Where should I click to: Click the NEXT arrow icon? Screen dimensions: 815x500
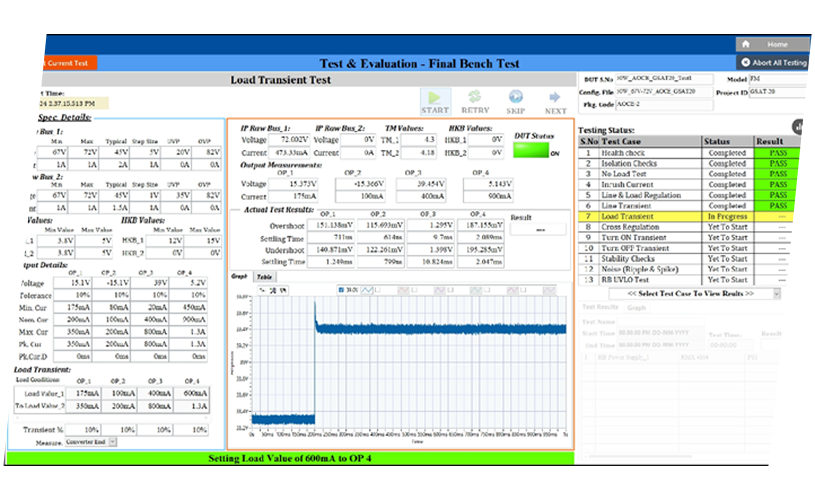[555, 97]
